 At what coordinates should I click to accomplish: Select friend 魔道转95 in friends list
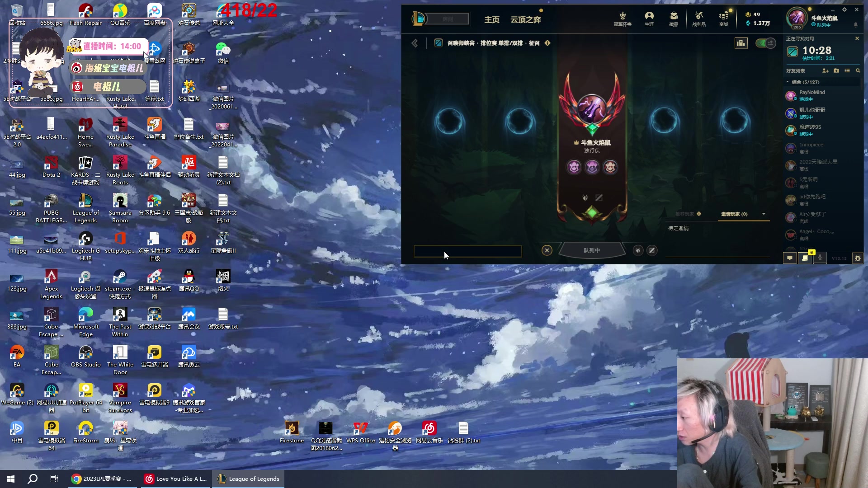point(823,130)
